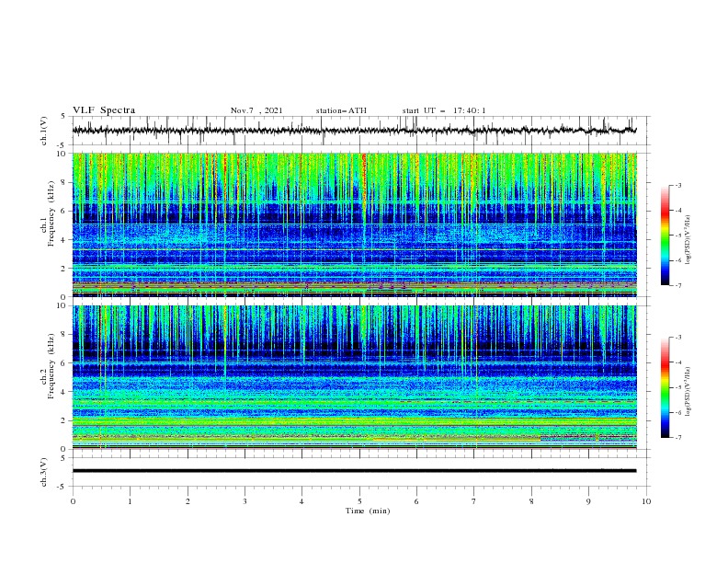Click the time axis tick label "9"

point(588,501)
